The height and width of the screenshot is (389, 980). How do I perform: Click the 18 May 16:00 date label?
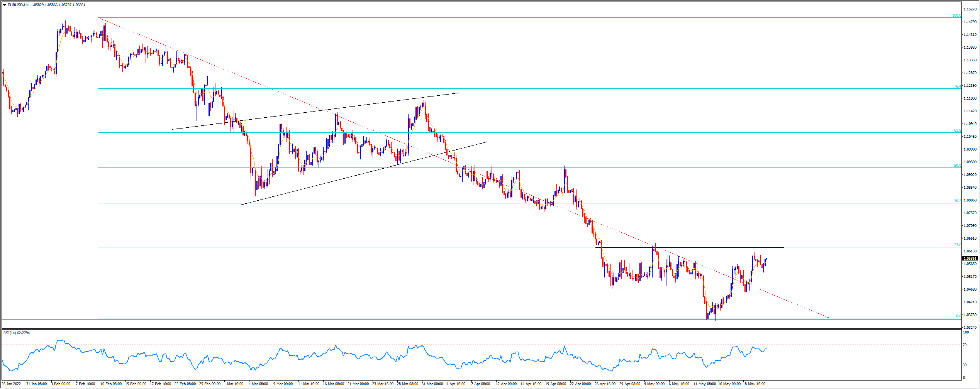[x=754, y=384]
